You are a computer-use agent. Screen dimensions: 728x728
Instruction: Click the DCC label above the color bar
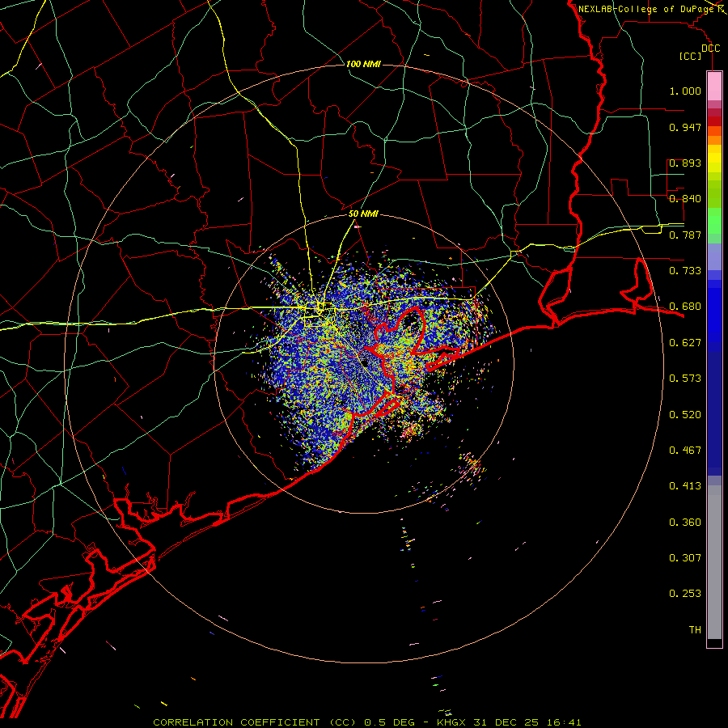click(710, 49)
